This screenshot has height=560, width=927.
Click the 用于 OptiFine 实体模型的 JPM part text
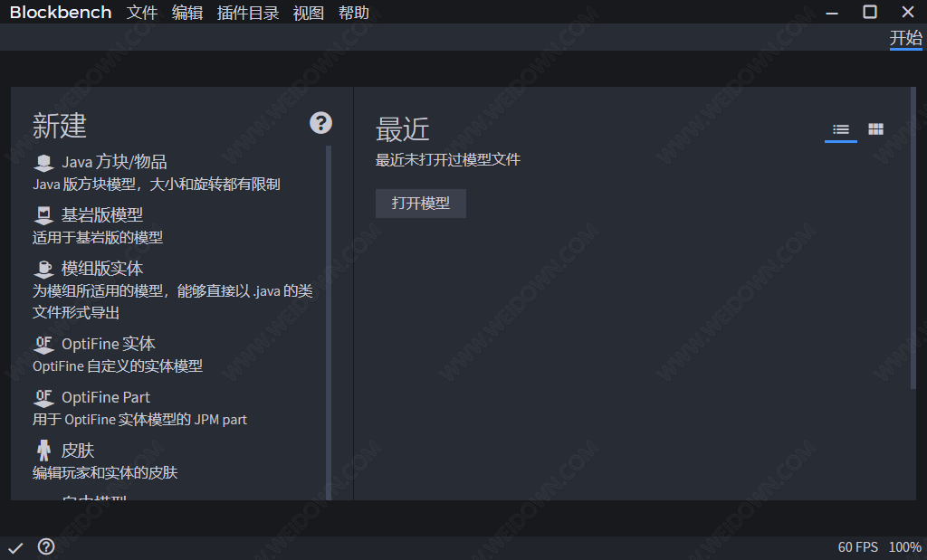click(x=139, y=420)
